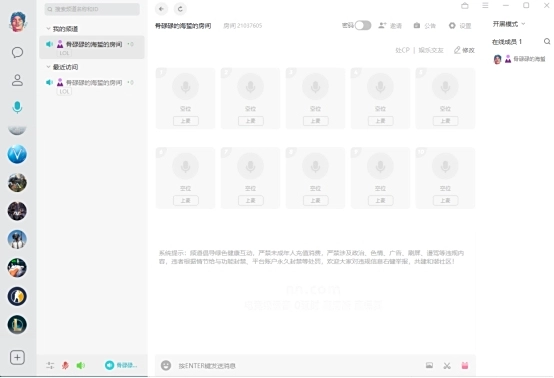Open the 设置 gear settings button
554x378 pixels.
click(x=460, y=26)
